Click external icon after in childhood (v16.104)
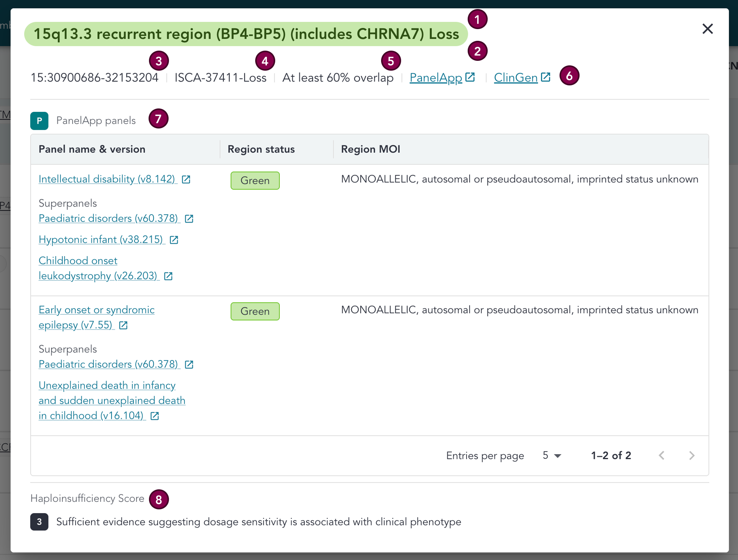The width and height of the screenshot is (738, 560). [x=155, y=416]
